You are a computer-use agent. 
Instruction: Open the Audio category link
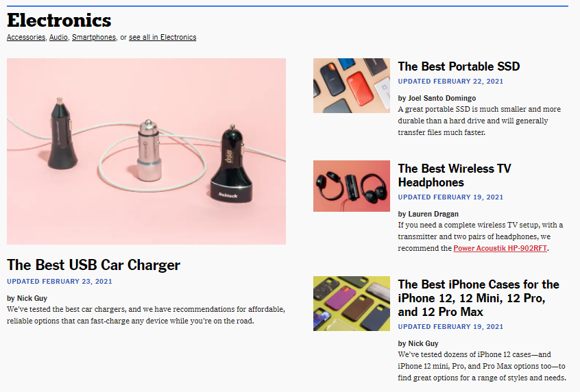(x=58, y=38)
